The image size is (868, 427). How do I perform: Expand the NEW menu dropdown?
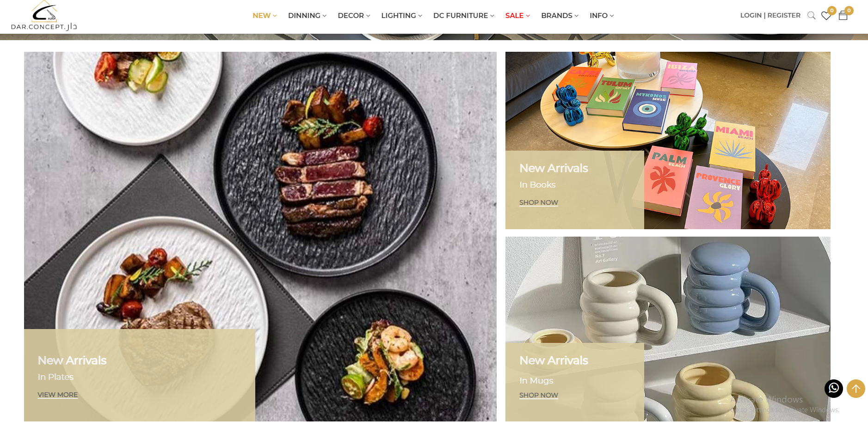[265, 16]
